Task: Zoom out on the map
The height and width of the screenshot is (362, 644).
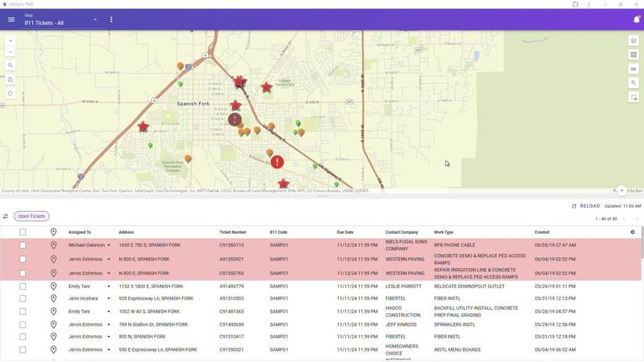Action: coord(10,52)
